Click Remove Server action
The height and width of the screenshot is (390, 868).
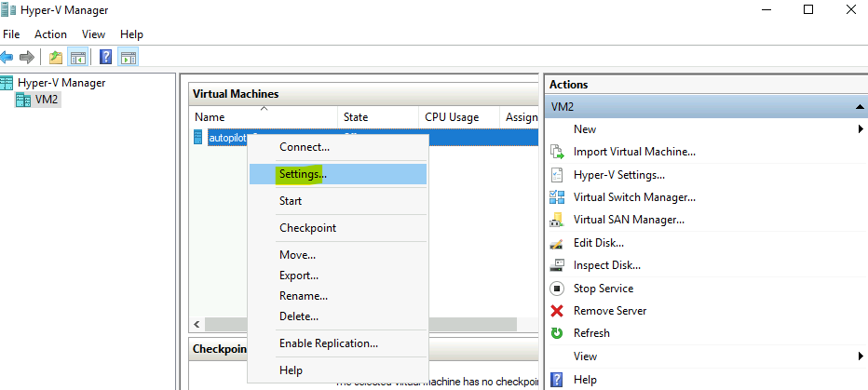610,311
